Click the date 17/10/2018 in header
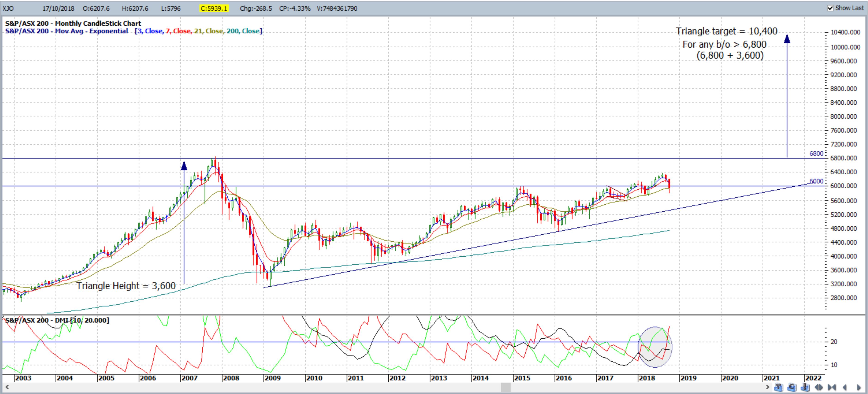This screenshot has height=394, width=868. (x=58, y=8)
